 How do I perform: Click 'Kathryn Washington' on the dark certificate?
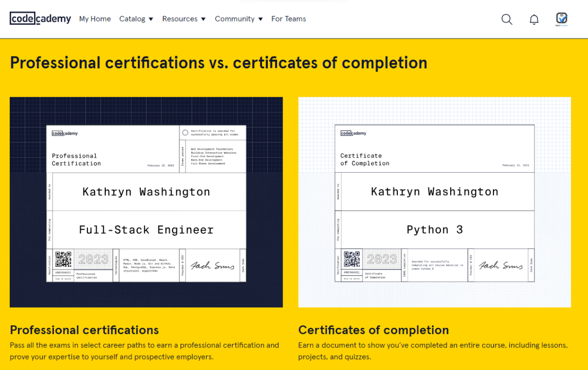coord(146,192)
